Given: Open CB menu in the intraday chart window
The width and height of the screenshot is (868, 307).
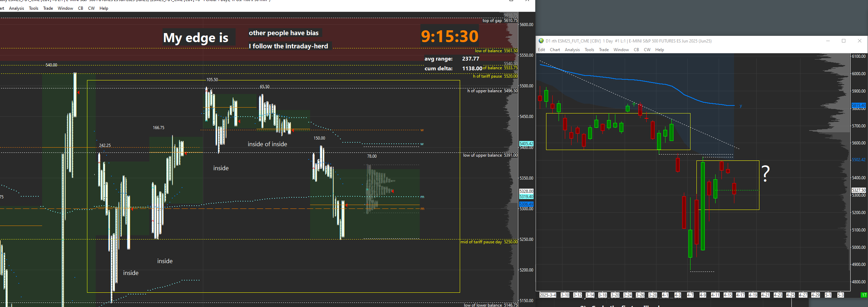Looking at the screenshot, I should (x=81, y=8).
